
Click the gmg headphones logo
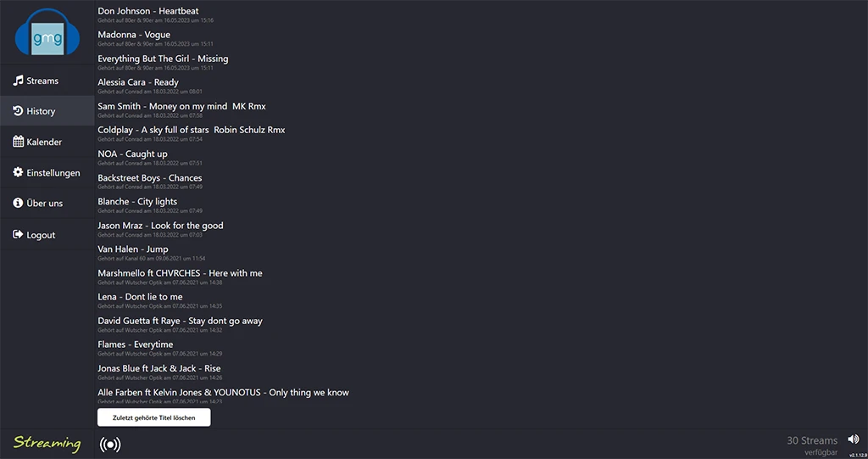click(x=47, y=33)
